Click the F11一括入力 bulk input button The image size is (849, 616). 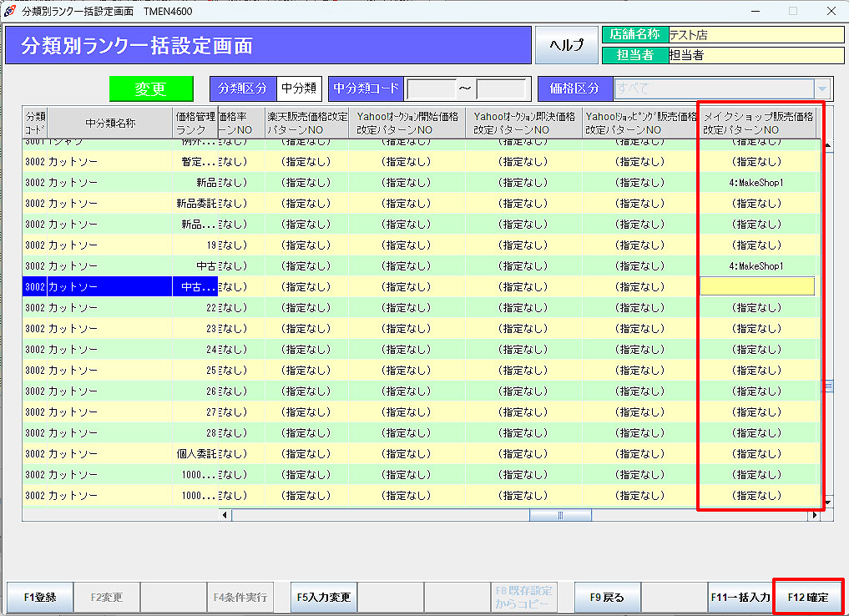(x=740, y=598)
